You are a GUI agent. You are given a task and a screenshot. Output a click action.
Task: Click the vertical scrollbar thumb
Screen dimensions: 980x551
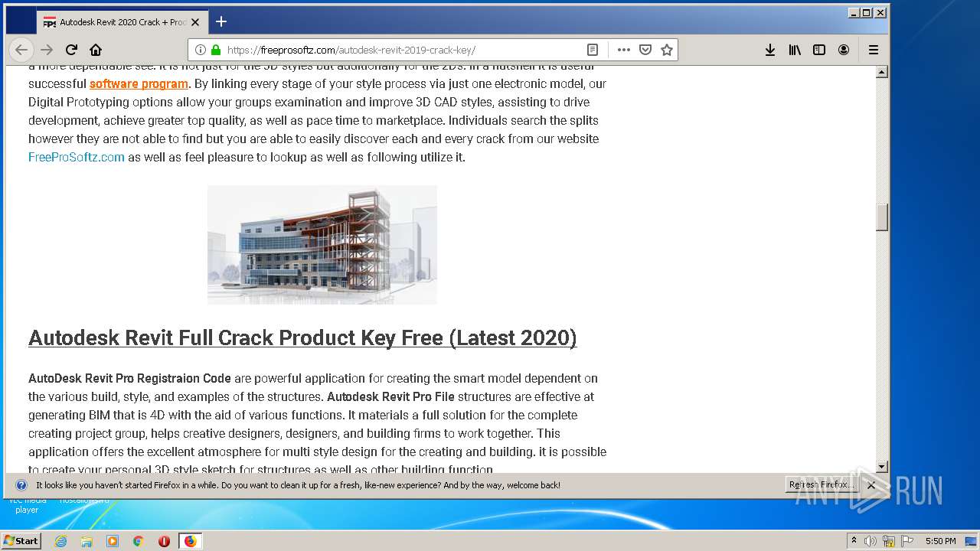(x=882, y=217)
